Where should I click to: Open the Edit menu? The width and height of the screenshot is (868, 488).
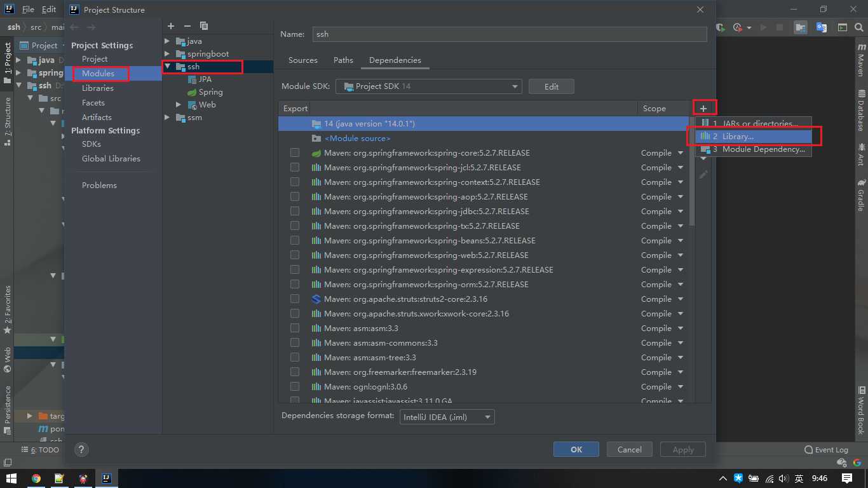pos(49,10)
